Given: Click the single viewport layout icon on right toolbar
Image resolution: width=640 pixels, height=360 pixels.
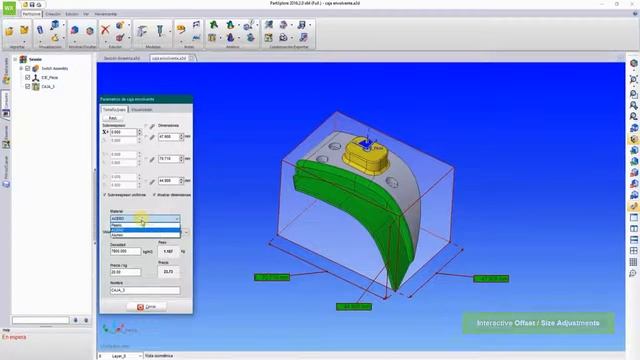Looking at the screenshot, I should coord(633,218).
